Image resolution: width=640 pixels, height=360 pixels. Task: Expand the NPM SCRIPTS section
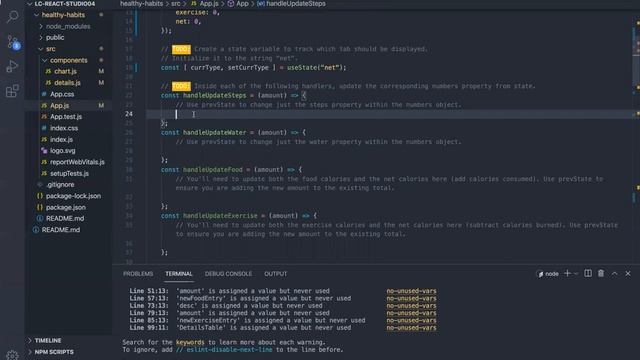[x=50, y=351]
